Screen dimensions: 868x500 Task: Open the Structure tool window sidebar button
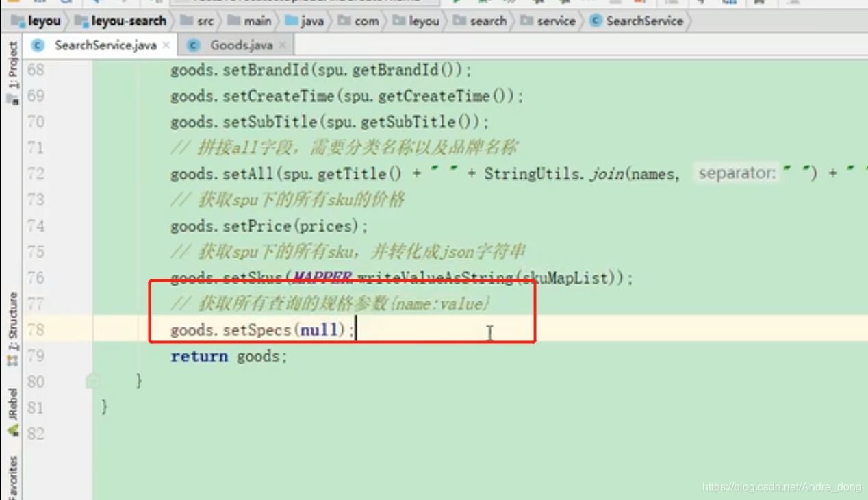(13, 329)
